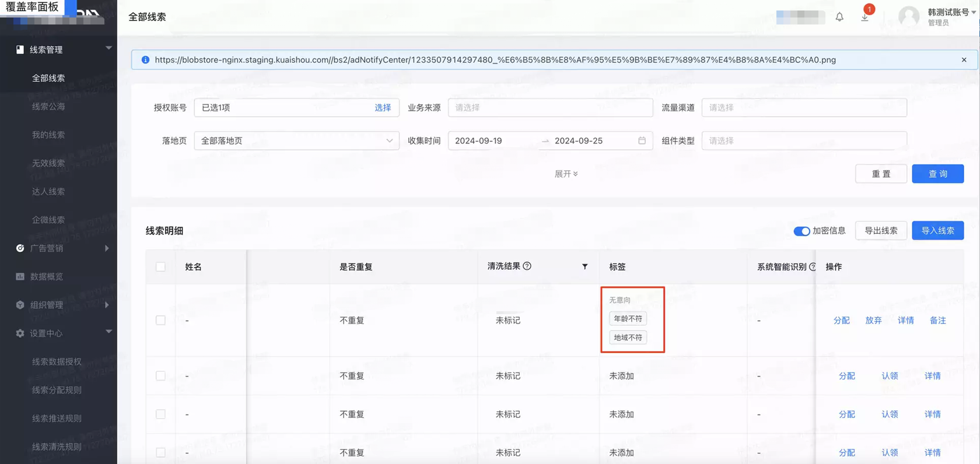Expand the 广告营销 menu arrow
The height and width of the screenshot is (464, 980).
(107, 248)
